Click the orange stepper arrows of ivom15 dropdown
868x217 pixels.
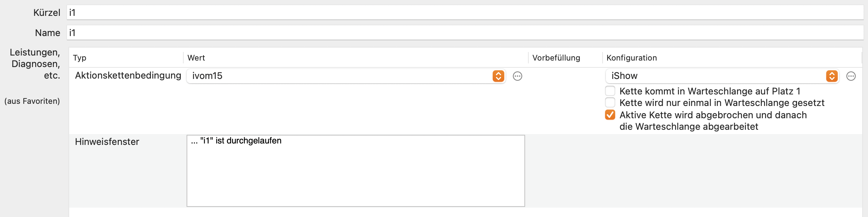click(x=498, y=76)
